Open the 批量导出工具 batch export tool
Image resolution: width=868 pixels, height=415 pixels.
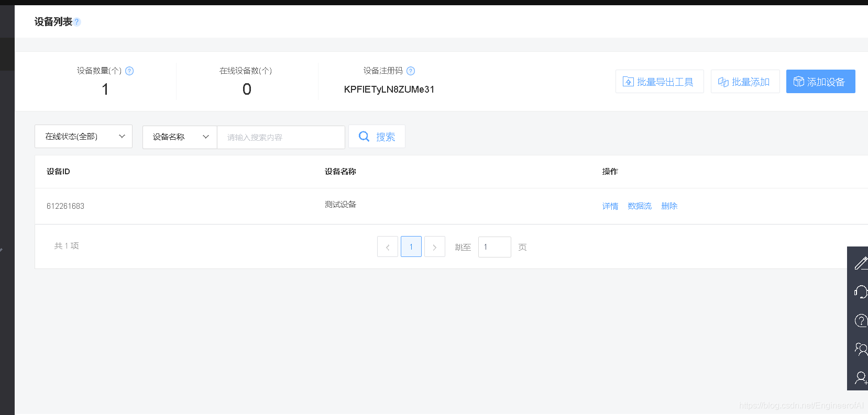pos(660,82)
